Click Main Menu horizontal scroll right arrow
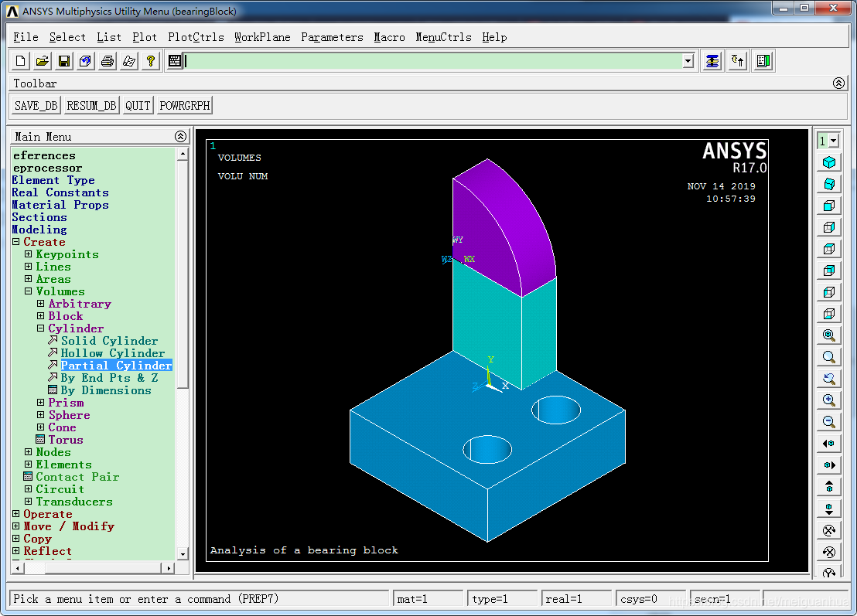 point(169,569)
